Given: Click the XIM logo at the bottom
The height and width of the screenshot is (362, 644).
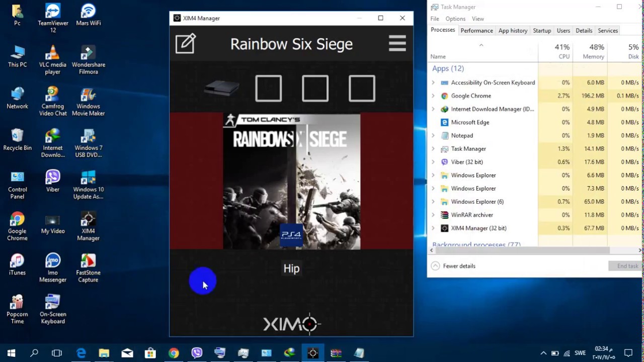Looking at the screenshot, I should tap(292, 324).
